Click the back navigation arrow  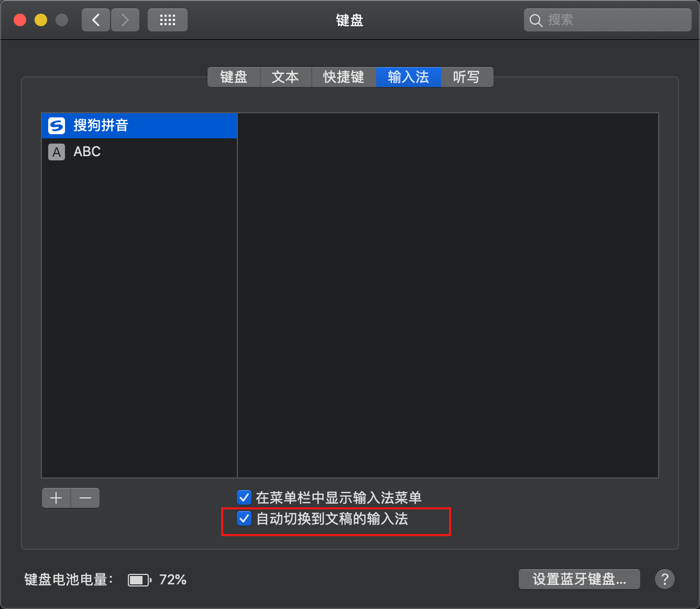pos(95,19)
